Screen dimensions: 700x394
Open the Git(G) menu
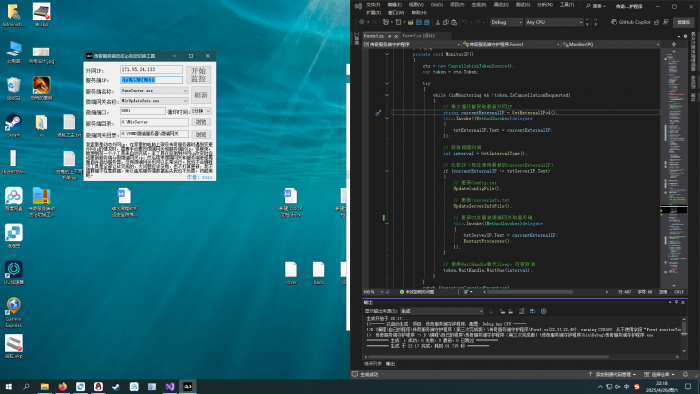pyautogui.click(x=437, y=5)
